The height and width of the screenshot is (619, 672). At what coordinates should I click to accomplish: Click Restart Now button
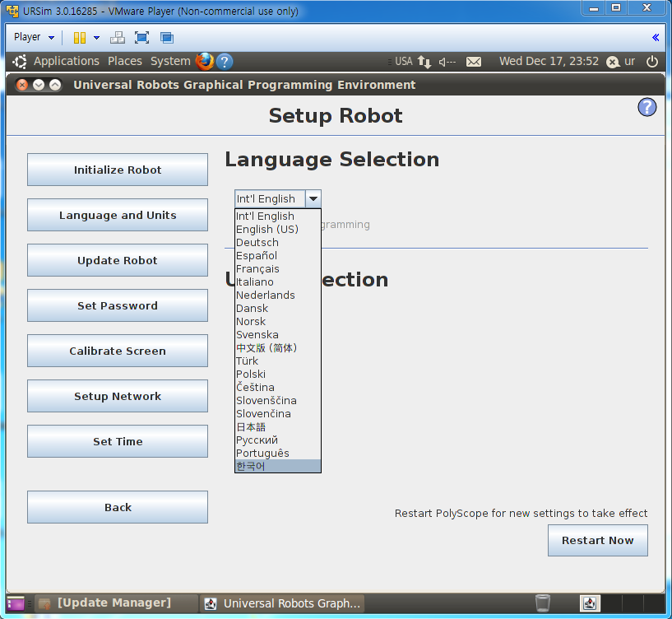(x=597, y=541)
